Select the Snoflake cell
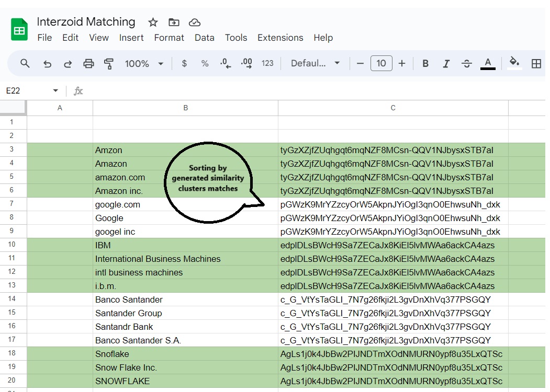Screen dimensions: 550x392 click(x=186, y=354)
